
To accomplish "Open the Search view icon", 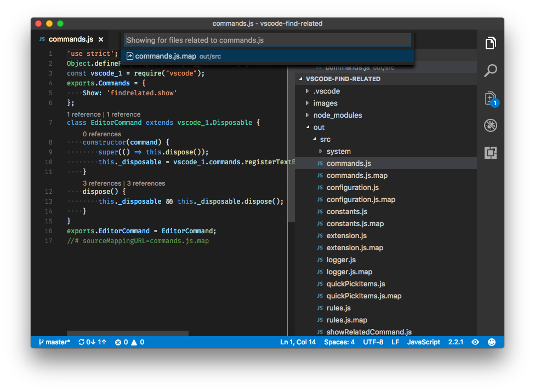I will pos(490,71).
